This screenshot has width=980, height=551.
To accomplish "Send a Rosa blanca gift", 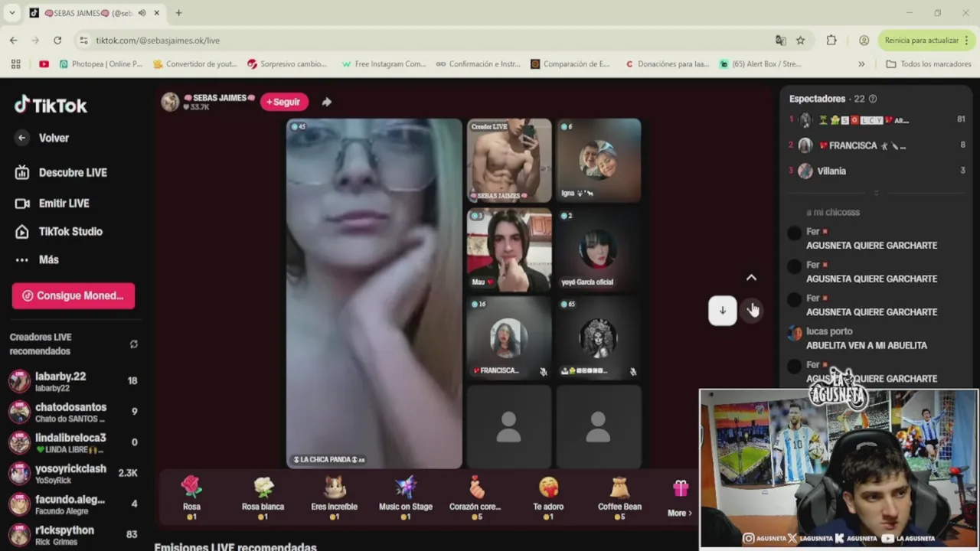I will pos(263,497).
